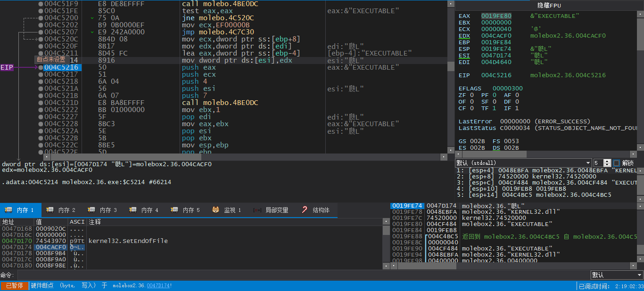This screenshot has height=291, width=644.
Task: Expand the 默认 dropdown beside command bar
Action: coord(617,275)
